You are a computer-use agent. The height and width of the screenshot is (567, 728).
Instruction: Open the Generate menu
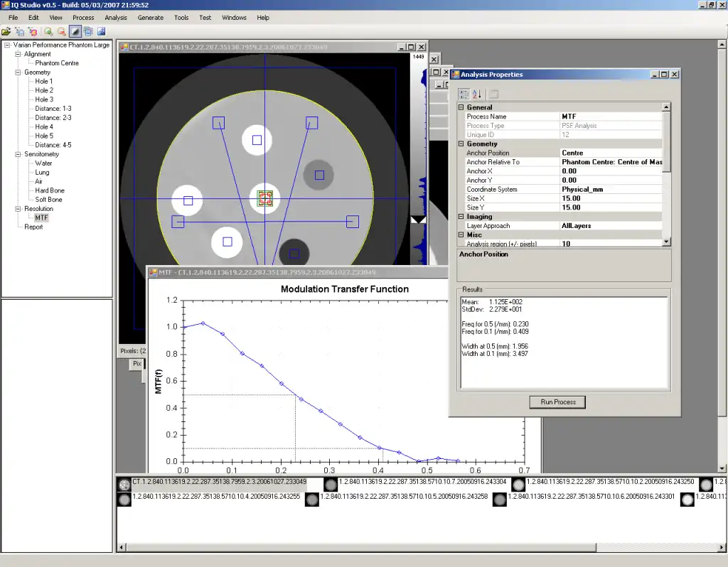click(x=151, y=18)
